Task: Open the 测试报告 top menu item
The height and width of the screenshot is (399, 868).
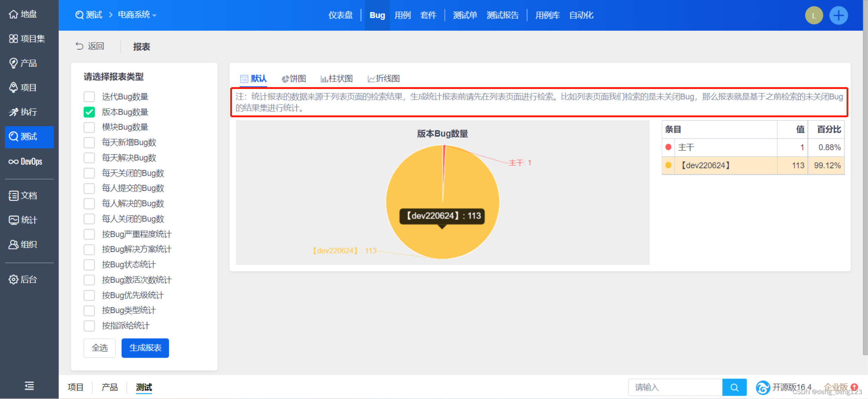Action: pos(503,15)
